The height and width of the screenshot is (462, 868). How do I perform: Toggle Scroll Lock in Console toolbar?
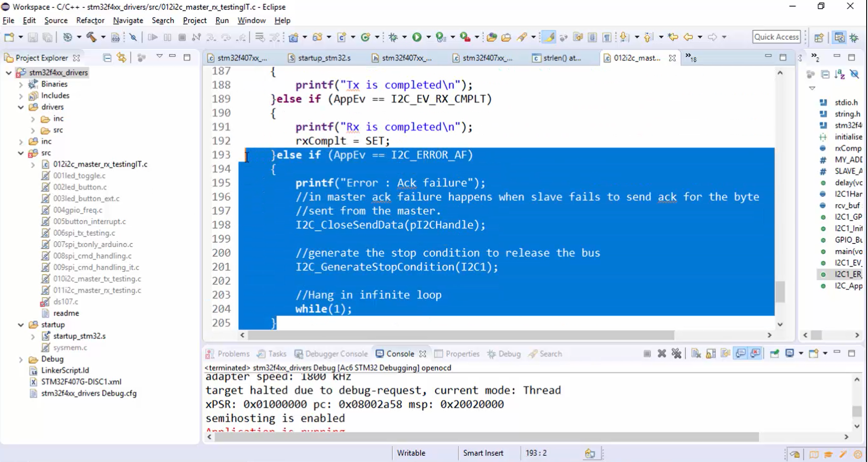click(711, 353)
